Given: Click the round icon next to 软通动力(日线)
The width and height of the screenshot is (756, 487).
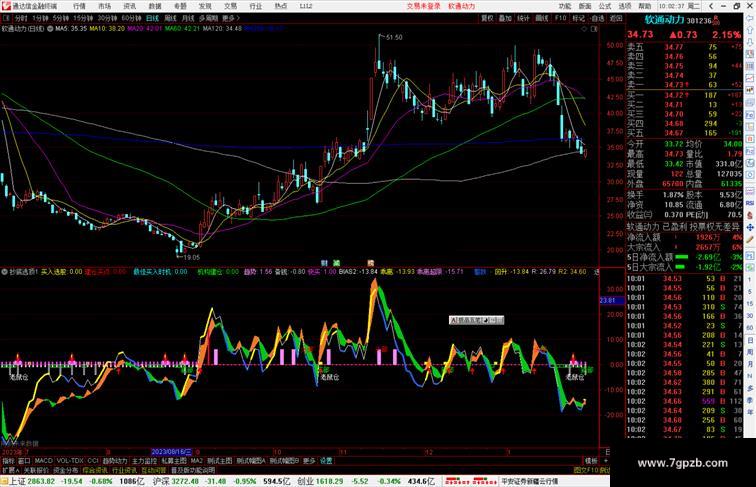Looking at the screenshot, I should tap(50, 29).
